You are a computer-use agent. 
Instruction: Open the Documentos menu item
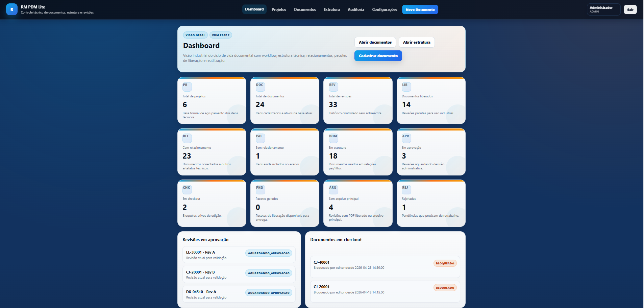pos(305,9)
